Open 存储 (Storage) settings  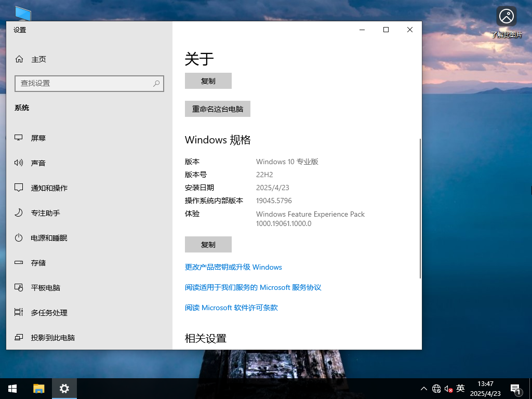(38, 262)
